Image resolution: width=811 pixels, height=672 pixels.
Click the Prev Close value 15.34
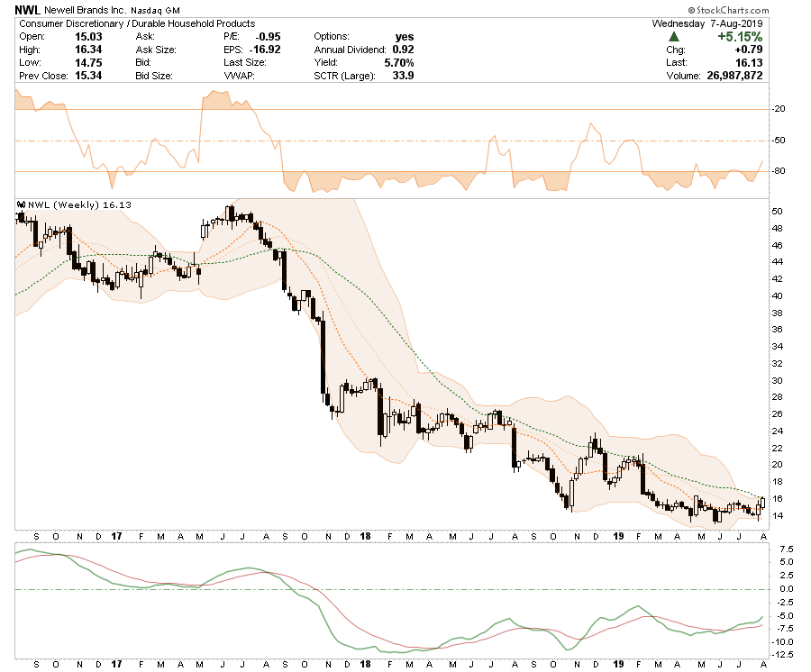(88, 76)
